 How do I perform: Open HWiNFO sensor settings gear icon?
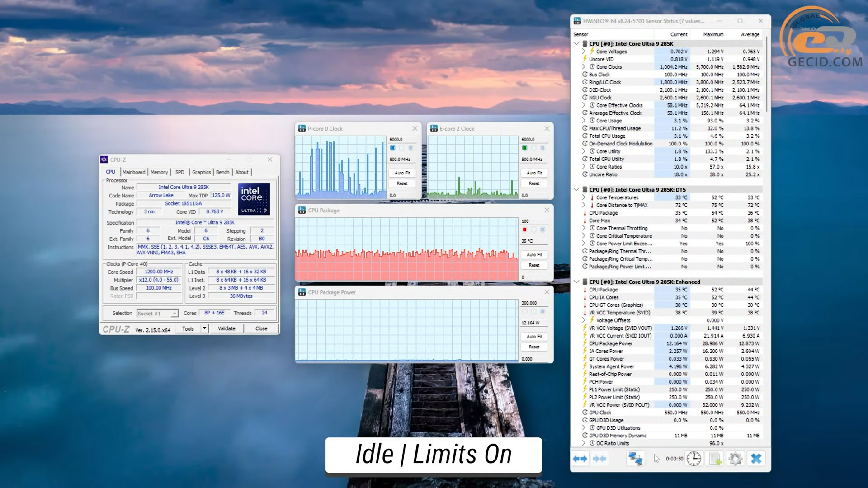(x=736, y=459)
